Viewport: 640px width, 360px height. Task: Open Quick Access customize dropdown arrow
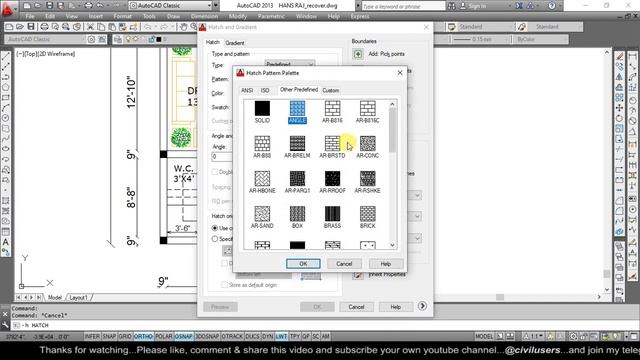pyautogui.click(x=216, y=6)
